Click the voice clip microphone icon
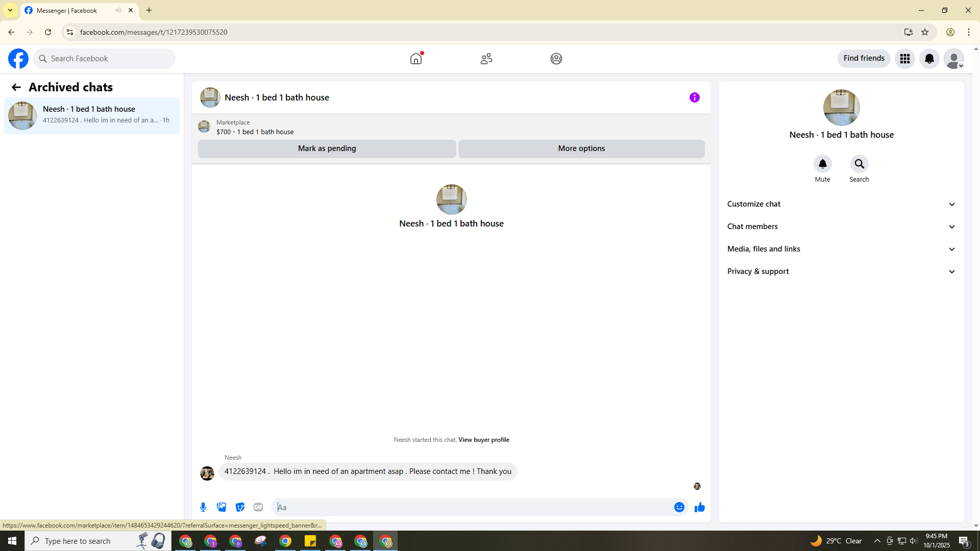980x551 pixels. [203, 507]
